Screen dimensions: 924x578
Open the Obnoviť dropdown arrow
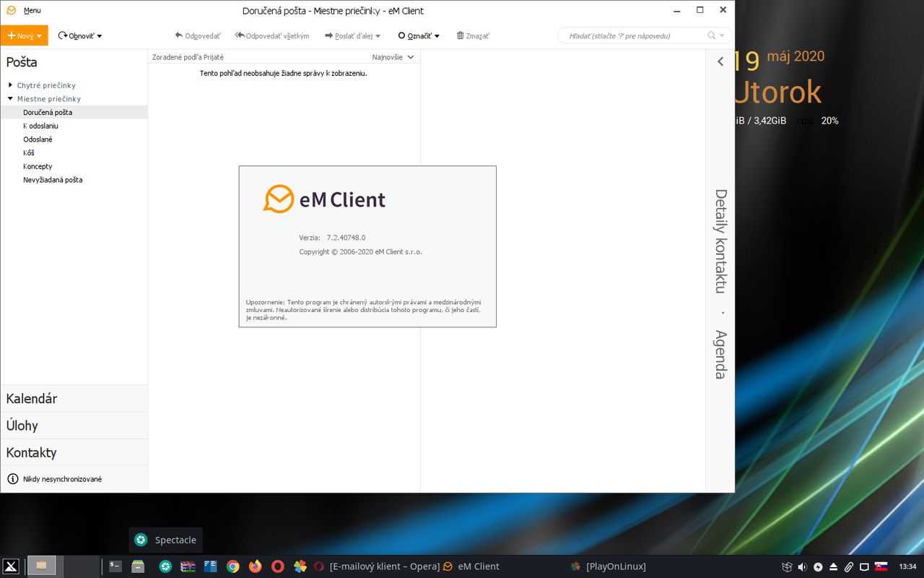100,36
